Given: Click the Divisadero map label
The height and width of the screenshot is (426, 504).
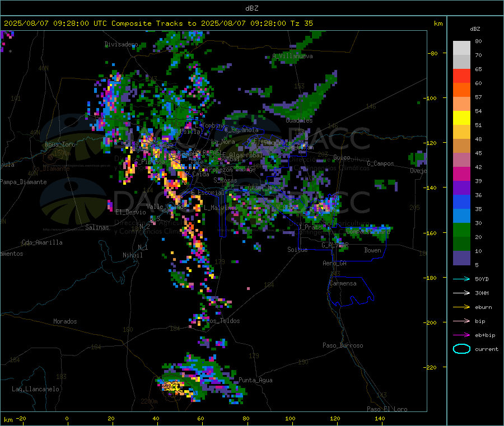Looking at the screenshot, I should [121, 44].
